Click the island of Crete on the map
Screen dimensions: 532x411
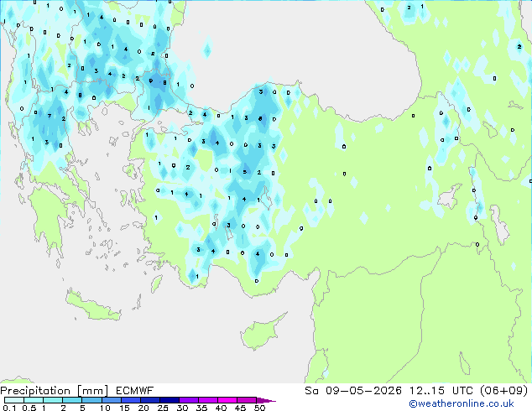click(92, 307)
